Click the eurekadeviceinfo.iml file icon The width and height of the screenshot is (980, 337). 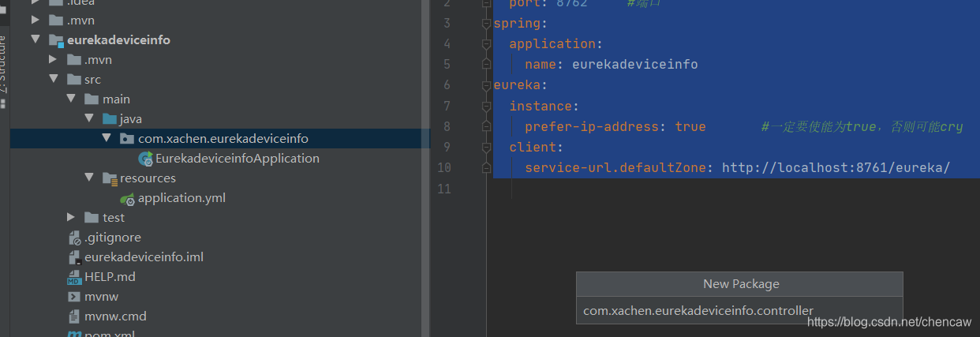74,256
